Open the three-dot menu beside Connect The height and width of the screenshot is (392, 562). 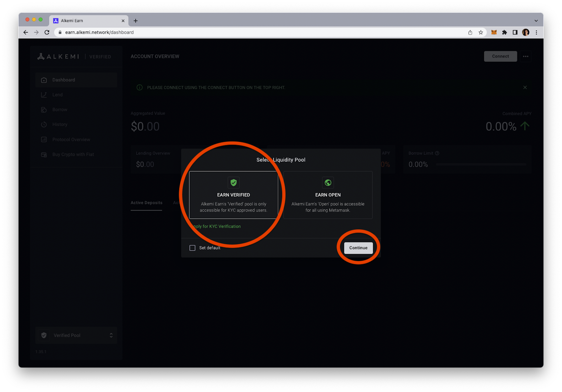525,57
